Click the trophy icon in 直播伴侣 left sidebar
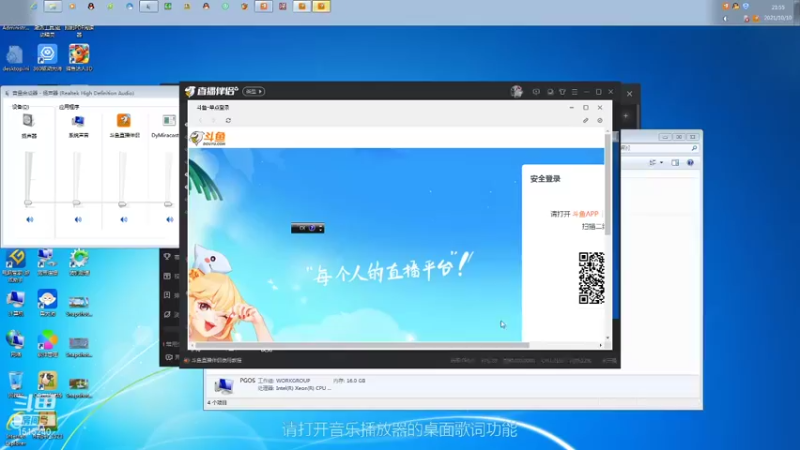Image resolution: width=800 pixels, height=450 pixels. click(167, 257)
